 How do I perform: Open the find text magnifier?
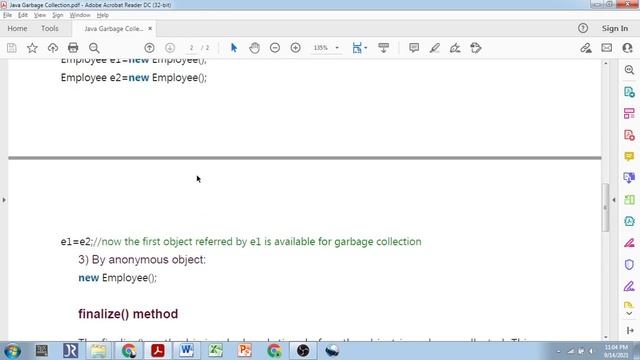pyautogui.click(x=94, y=48)
